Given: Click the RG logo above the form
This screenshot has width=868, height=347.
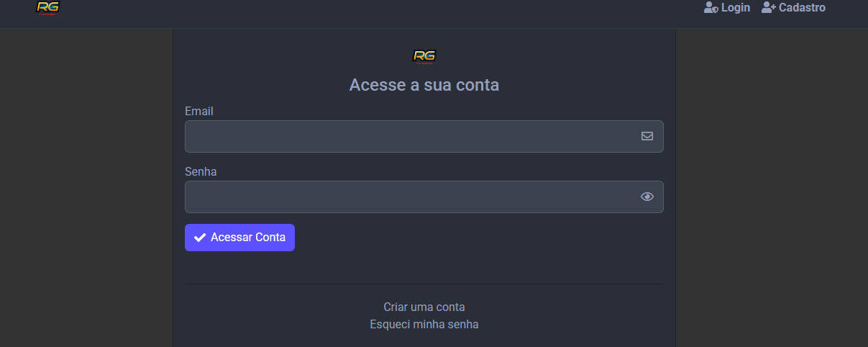Looking at the screenshot, I should (x=424, y=56).
